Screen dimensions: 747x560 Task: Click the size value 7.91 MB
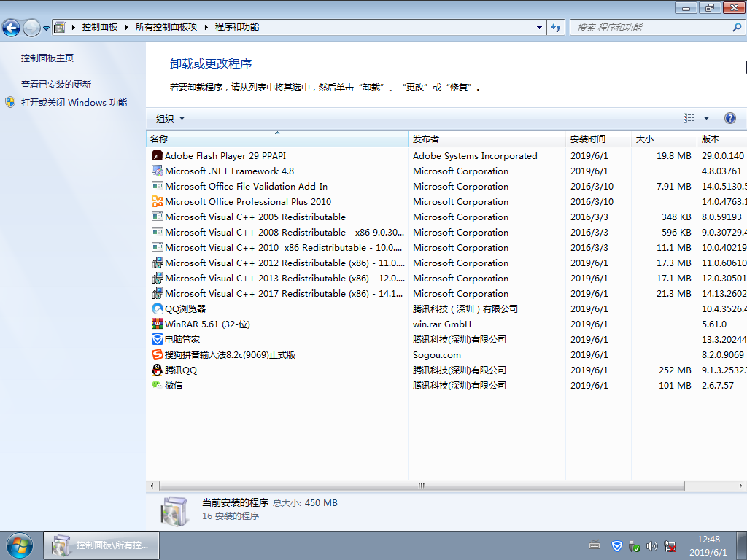pyautogui.click(x=673, y=186)
